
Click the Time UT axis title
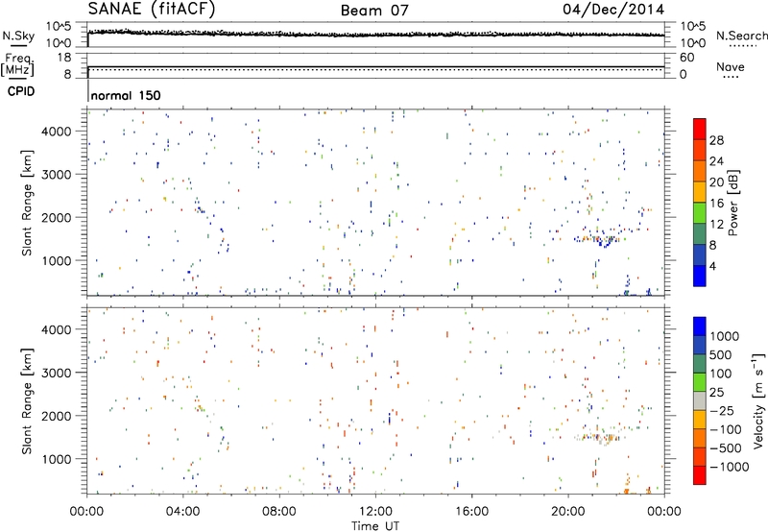pyautogui.click(x=375, y=526)
